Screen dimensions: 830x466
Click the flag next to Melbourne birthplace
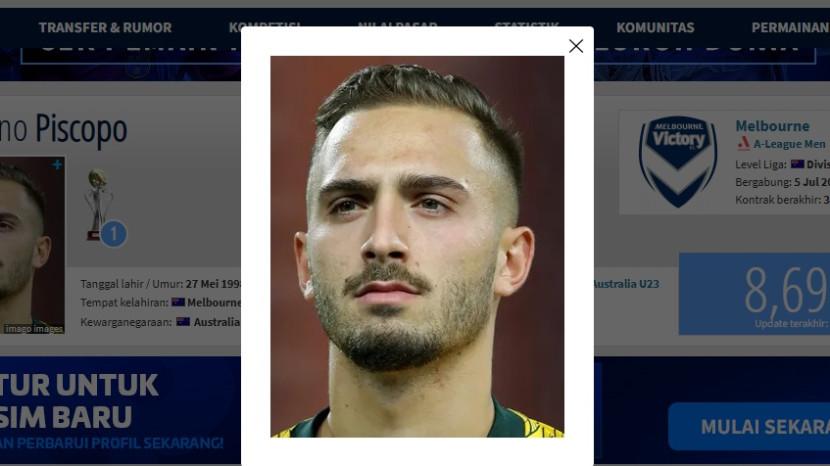178,302
